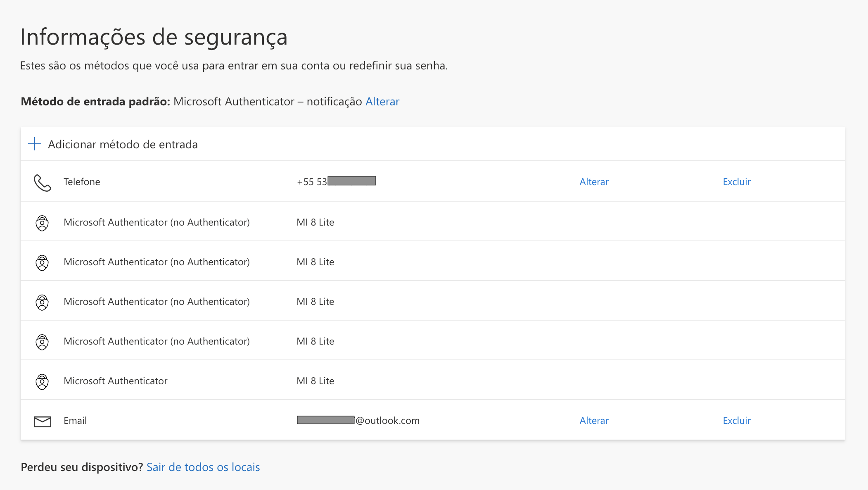Screen dimensions: 868x490
Task: Open Adicionar método de entrada
Action: [123, 145]
